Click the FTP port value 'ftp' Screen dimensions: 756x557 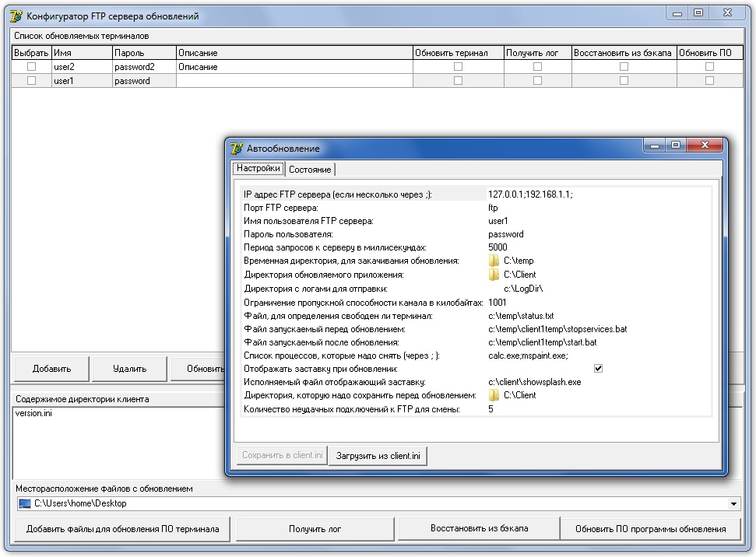pos(493,208)
